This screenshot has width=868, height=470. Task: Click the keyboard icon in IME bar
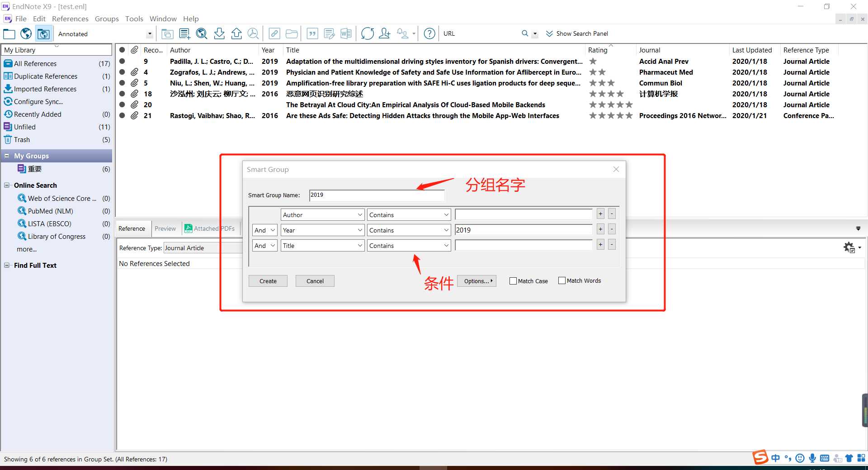click(825, 458)
